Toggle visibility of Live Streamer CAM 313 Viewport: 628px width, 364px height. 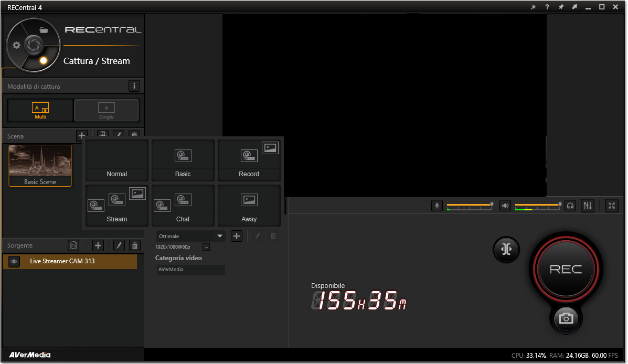coord(14,262)
